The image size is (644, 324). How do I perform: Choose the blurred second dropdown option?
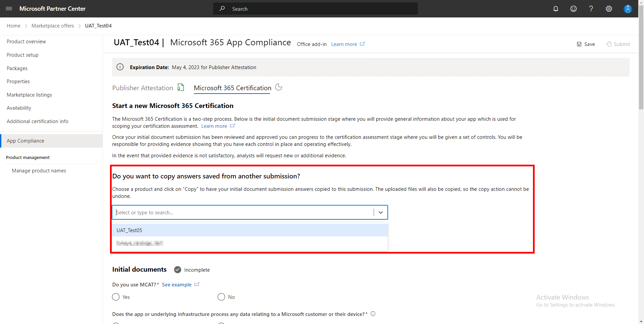click(250, 243)
